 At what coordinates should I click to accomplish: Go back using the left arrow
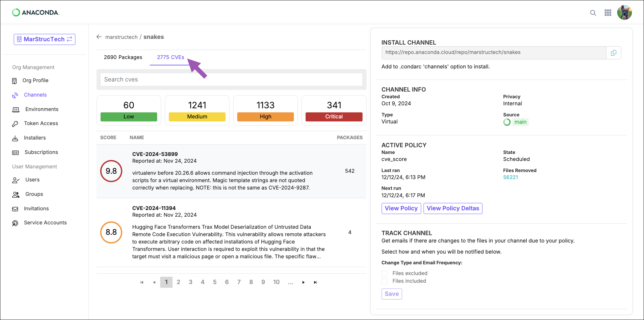[99, 37]
